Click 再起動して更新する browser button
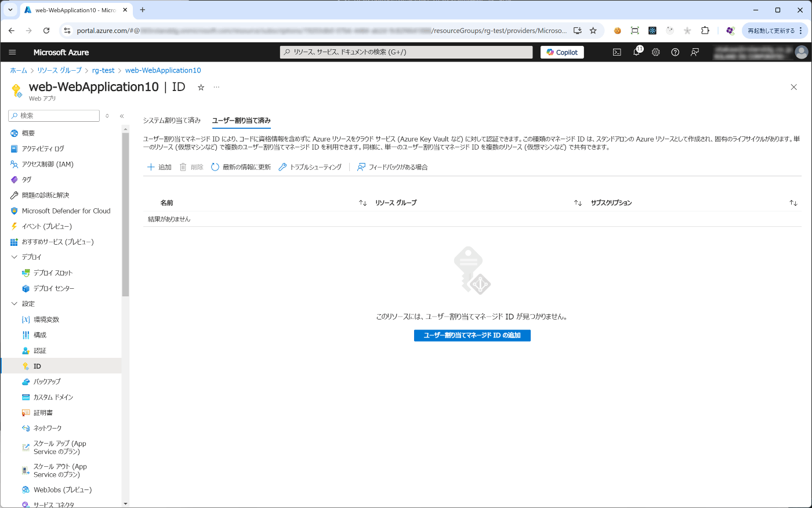This screenshot has width=812, height=508. tap(775, 31)
